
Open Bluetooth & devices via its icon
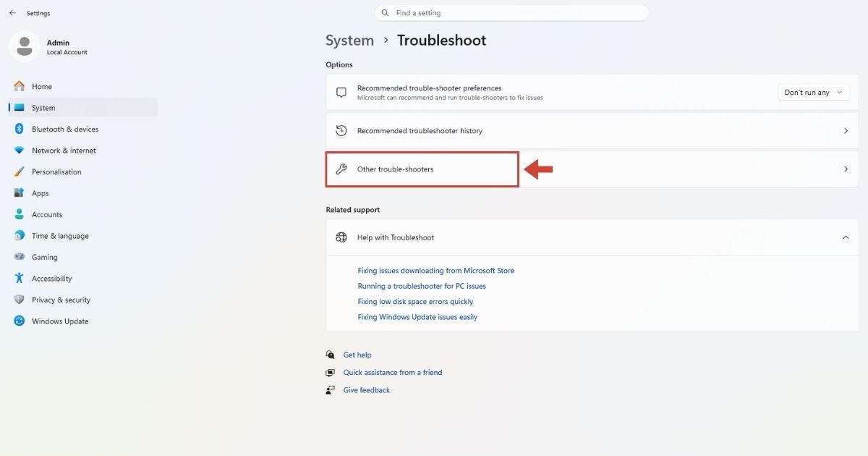(x=19, y=129)
